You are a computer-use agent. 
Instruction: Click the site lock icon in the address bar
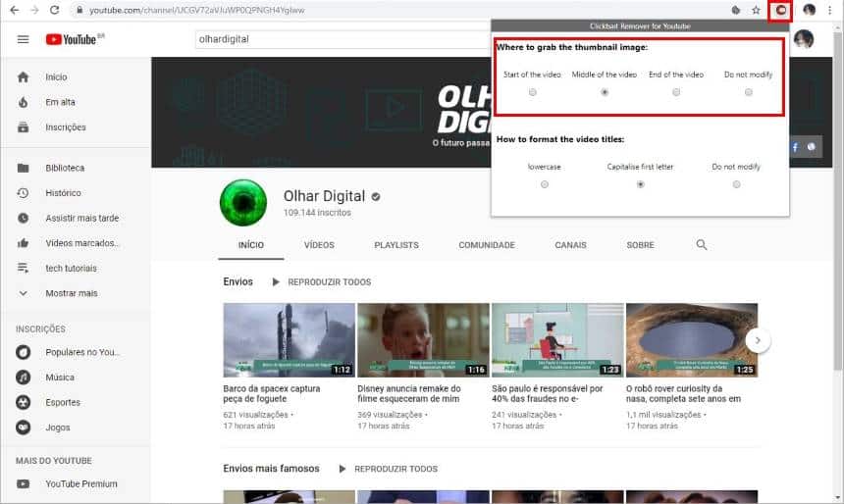(x=79, y=10)
